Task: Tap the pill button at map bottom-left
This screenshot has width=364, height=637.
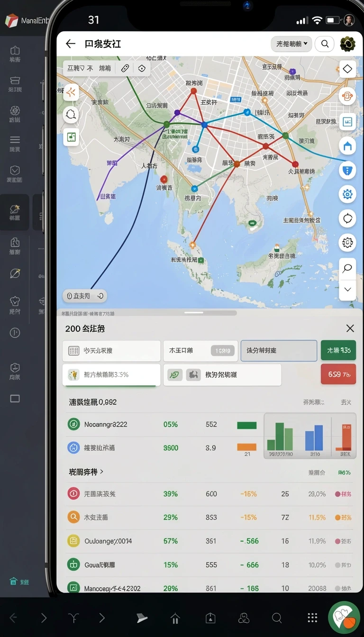Action: [x=84, y=296]
